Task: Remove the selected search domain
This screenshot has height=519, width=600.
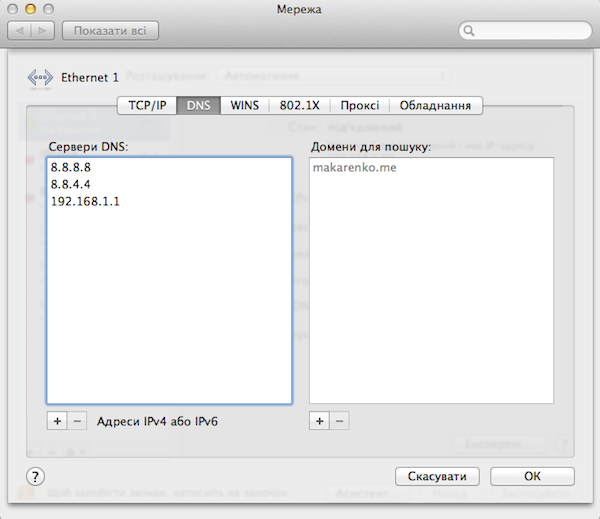Action: (x=340, y=421)
